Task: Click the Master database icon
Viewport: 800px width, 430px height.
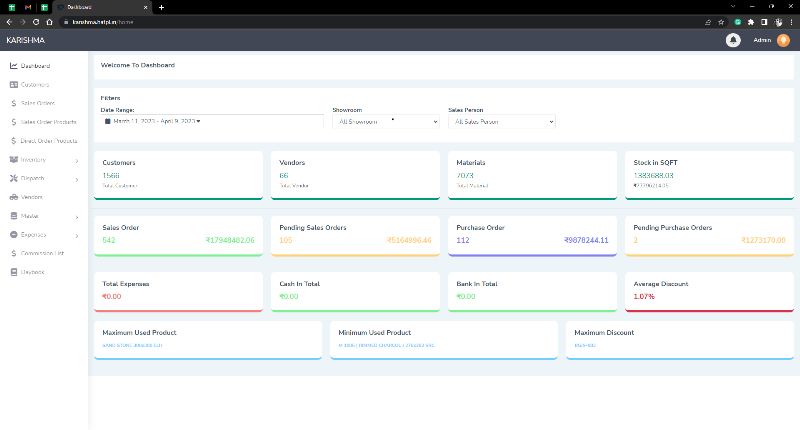Action: click(14, 216)
